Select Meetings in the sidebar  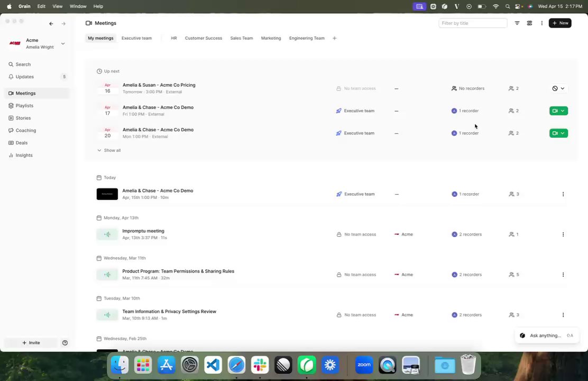tap(37, 93)
